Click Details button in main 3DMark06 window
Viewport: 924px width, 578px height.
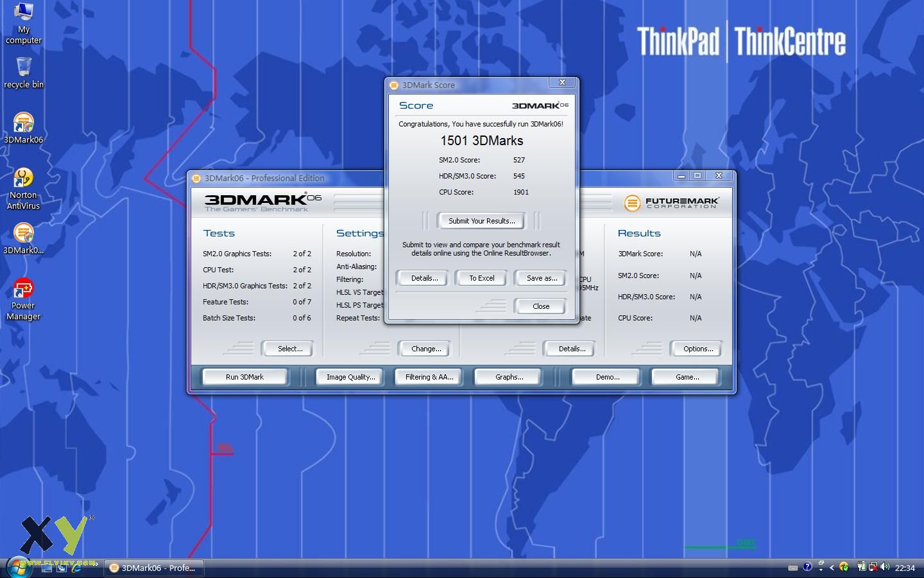pos(571,349)
